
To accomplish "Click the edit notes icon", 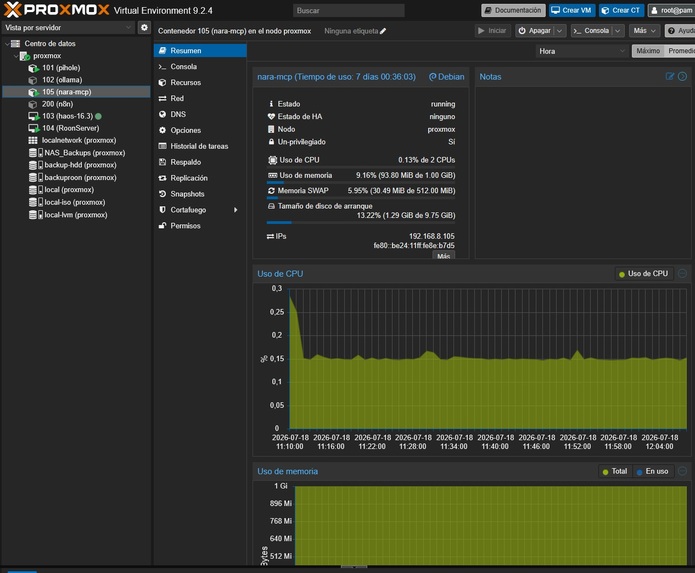I will point(670,76).
